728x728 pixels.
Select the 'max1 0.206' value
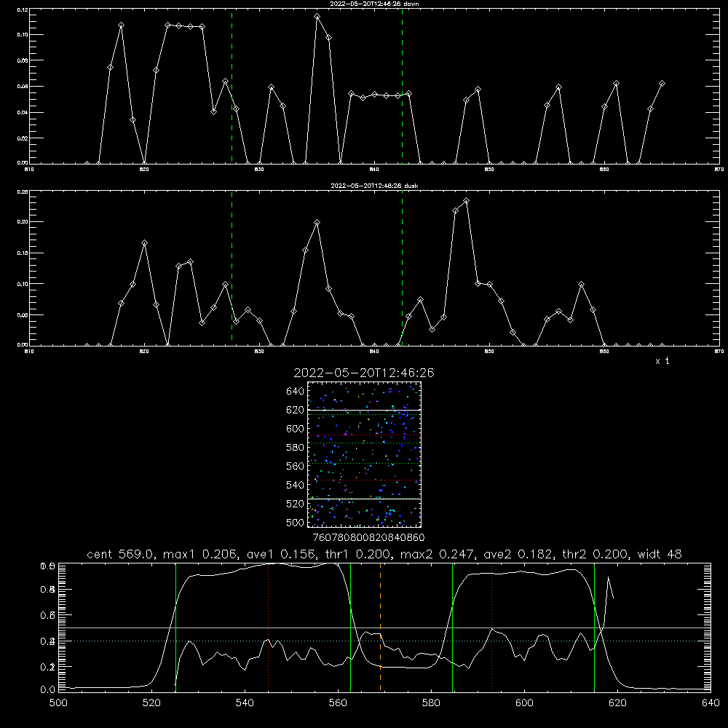(x=198, y=554)
